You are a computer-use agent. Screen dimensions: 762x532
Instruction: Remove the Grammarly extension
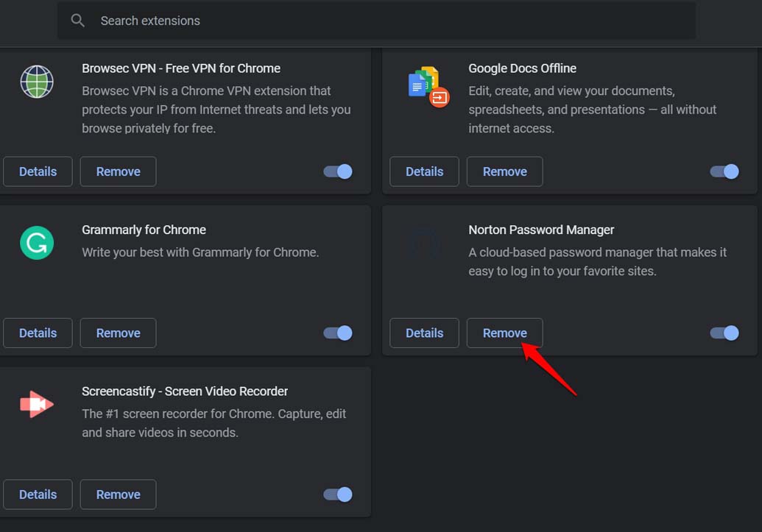pos(118,333)
